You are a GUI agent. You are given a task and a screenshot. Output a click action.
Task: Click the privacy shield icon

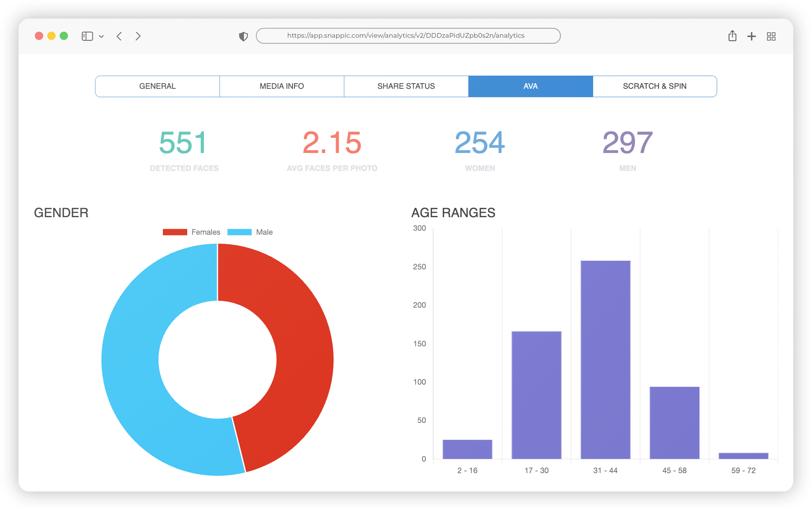(243, 36)
